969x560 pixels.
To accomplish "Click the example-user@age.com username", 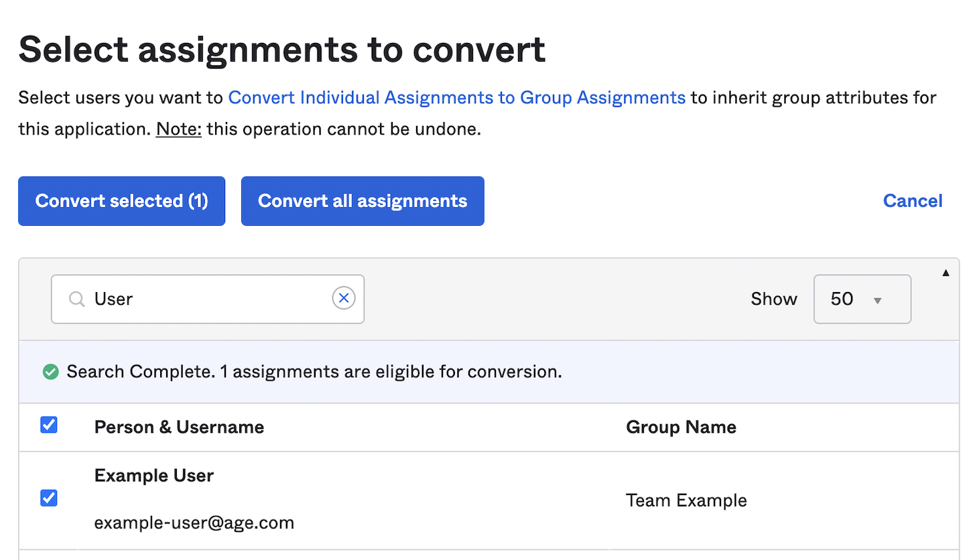I will click(x=194, y=522).
